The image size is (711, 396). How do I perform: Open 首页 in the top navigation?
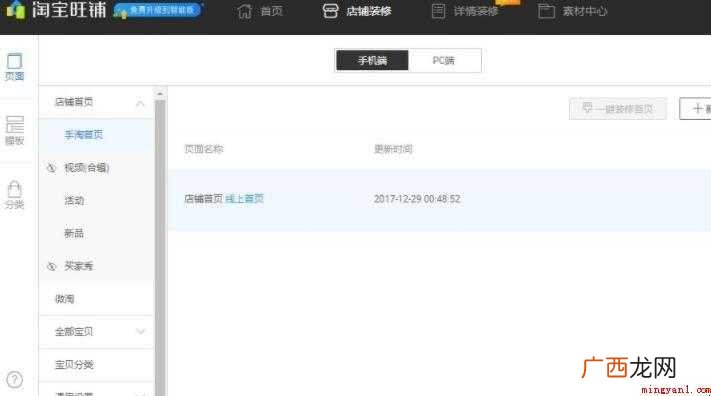coord(272,11)
